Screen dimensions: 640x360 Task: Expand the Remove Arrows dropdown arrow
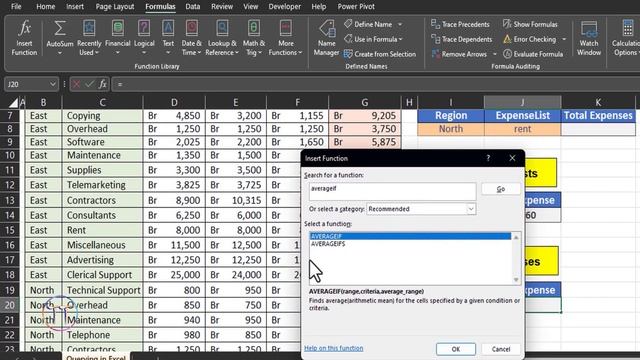tap(495, 54)
